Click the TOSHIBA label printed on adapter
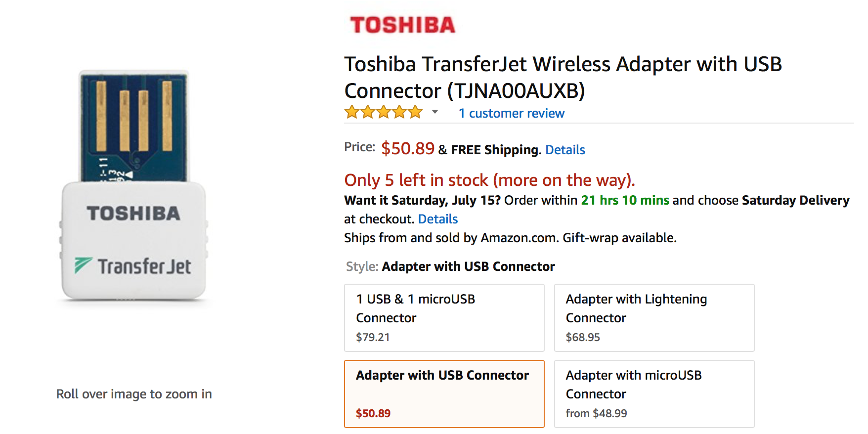868x434 pixels. pyautogui.click(x=133, y=214)
